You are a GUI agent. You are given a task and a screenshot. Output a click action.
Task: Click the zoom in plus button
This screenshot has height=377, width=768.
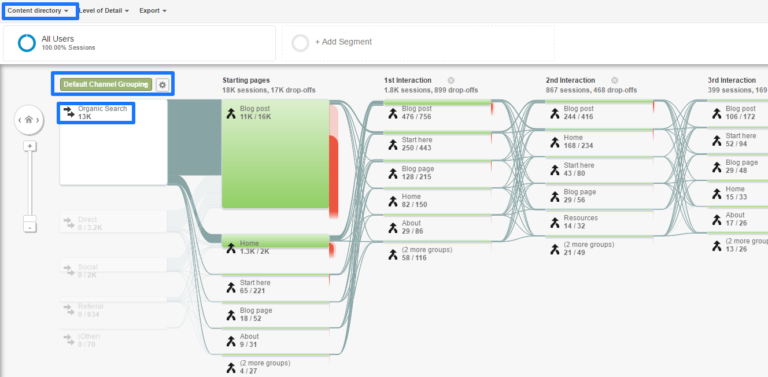click(x=30, y=146)
